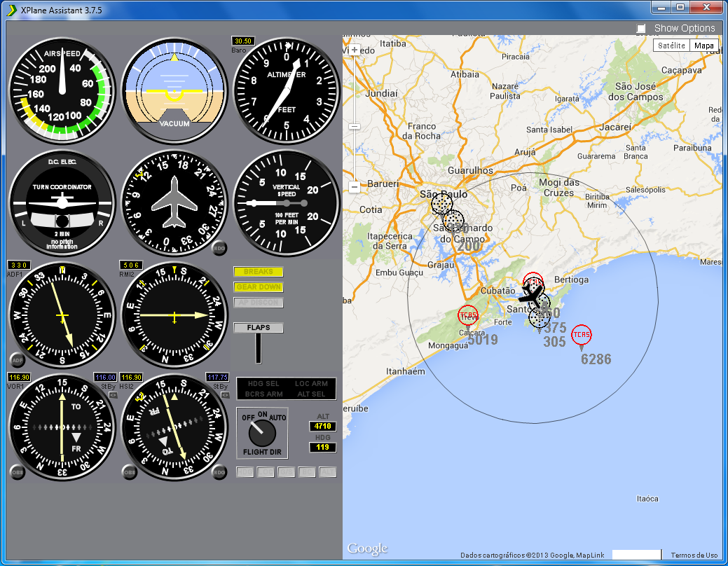Click the TCAS marker labeled 5019
This screenshot has height=566, width=728.
tap(467, 315)
